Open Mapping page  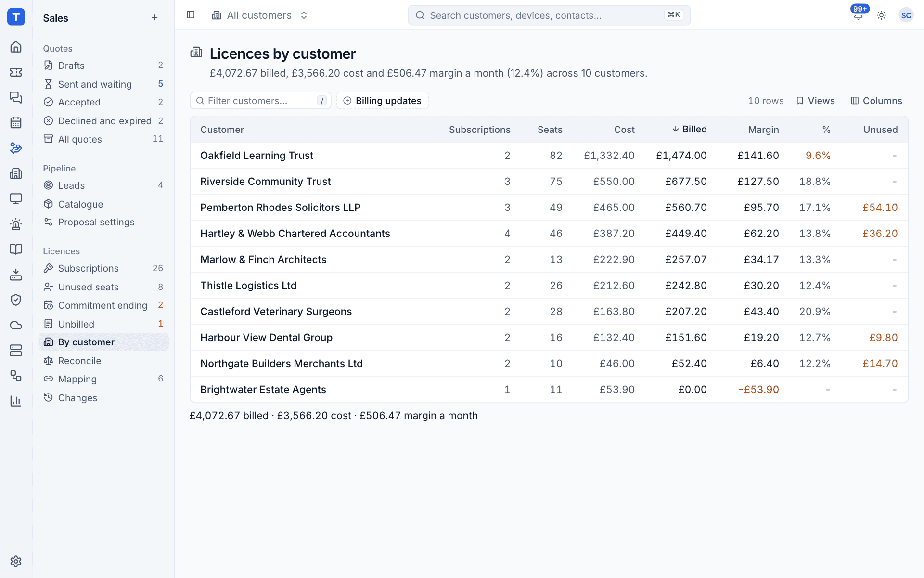103,379
